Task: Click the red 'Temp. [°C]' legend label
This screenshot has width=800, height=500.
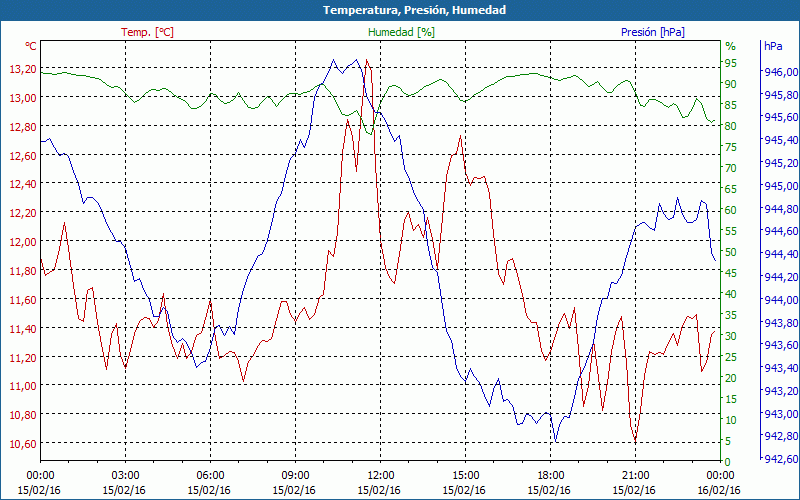Action: 147,32
